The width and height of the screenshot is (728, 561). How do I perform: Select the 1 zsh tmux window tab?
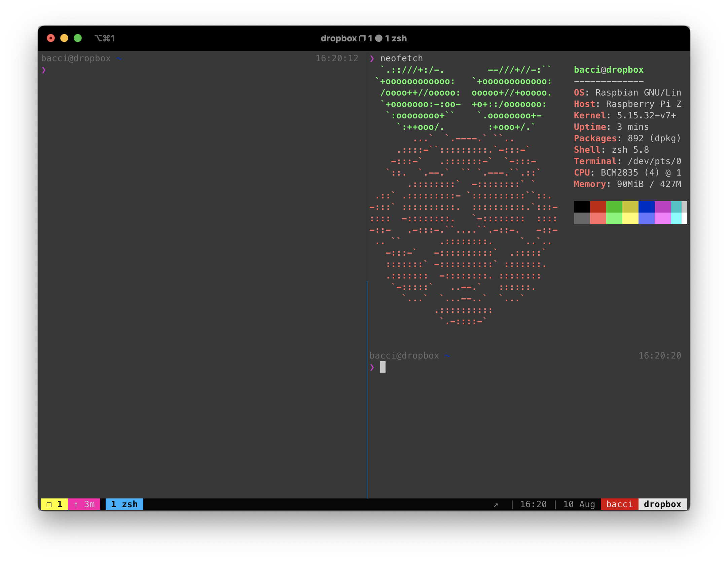(124, 504)
